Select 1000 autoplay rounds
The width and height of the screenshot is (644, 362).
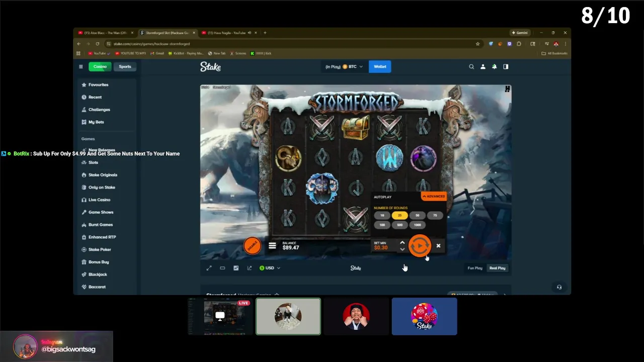point(417,225)
